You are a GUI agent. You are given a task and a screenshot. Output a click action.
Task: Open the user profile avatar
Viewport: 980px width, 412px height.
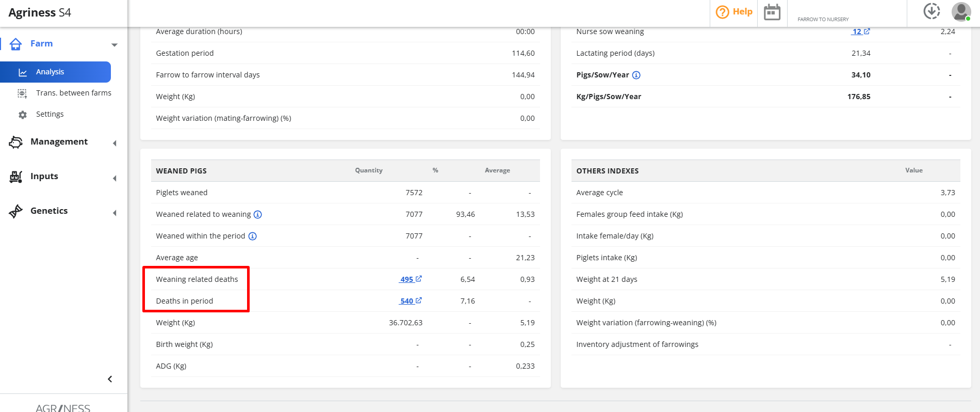[x=961, y=11]
